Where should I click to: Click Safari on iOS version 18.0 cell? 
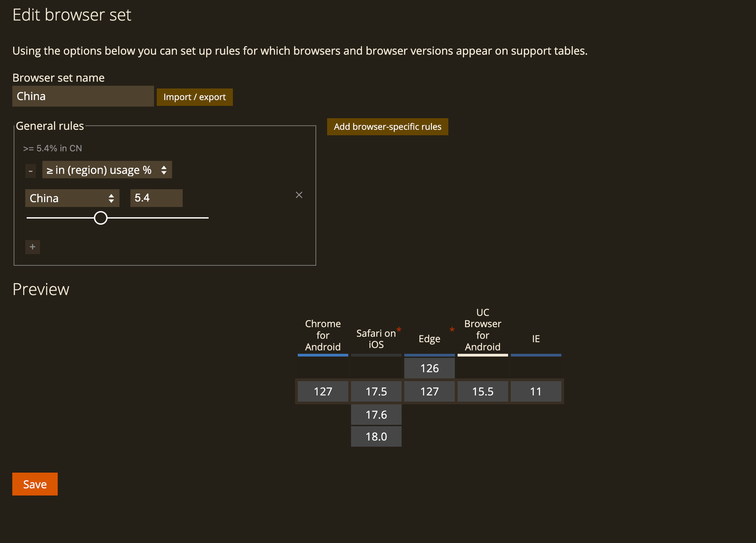pos(376,436)
